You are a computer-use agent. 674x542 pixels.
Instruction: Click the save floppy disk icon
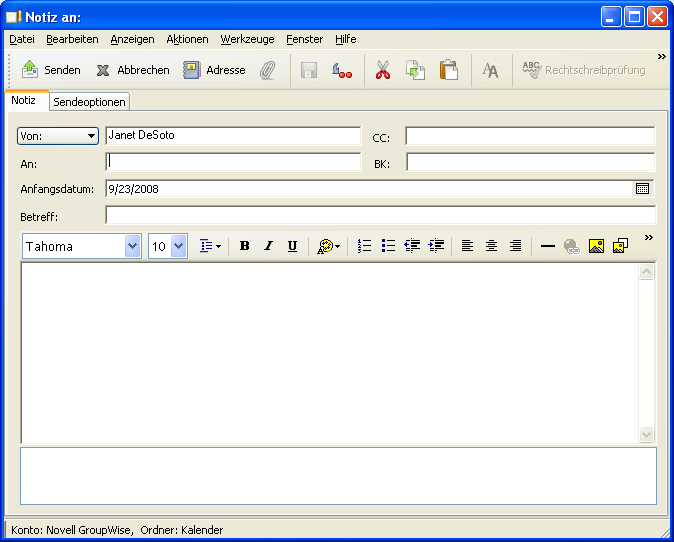pyautogui.click(x=309, y=70)
